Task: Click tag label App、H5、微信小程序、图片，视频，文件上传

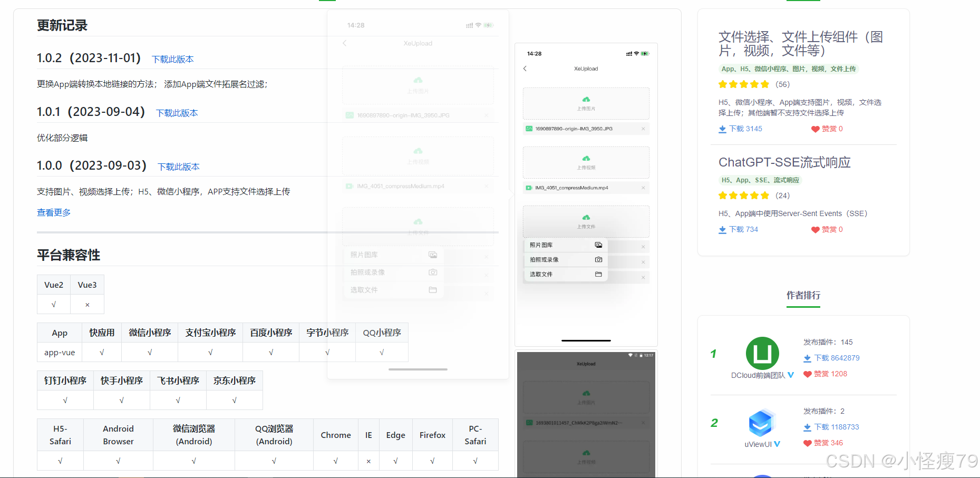Action: point(789,69)
